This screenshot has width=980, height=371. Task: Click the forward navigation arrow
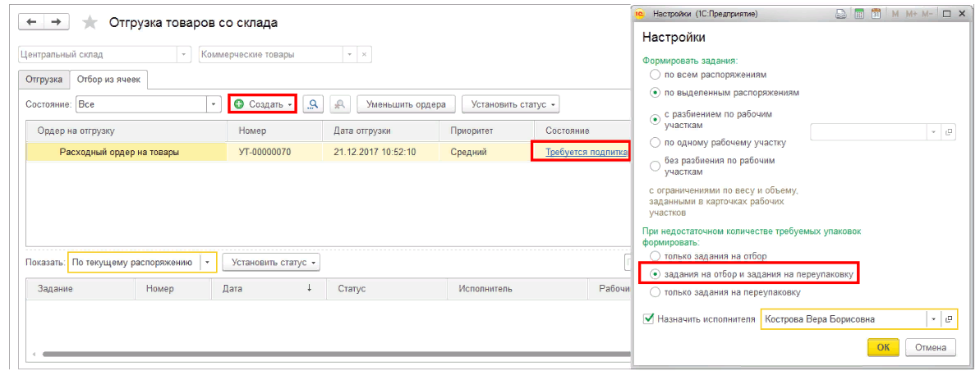pos(56,22)
